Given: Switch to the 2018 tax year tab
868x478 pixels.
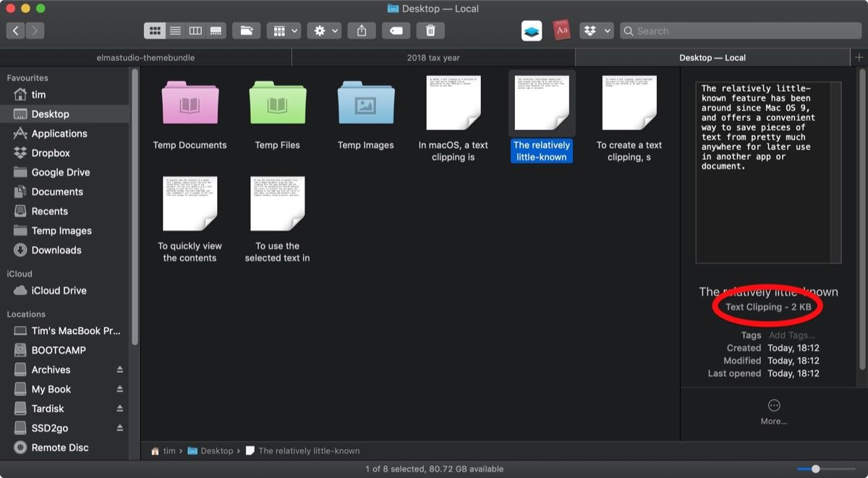Looking at the screenshot, I should point(433,58).
